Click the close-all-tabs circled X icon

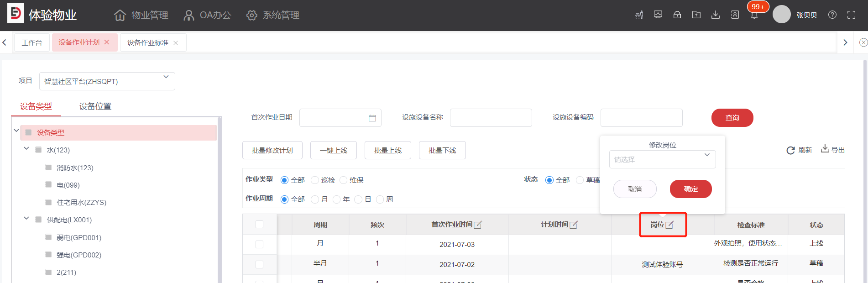pos(863,42)
